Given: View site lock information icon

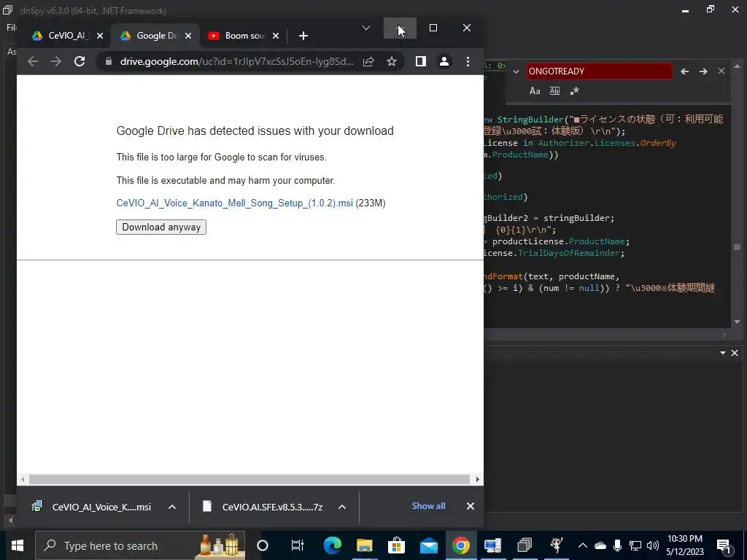Looking at the screenshot, I should [109, 61].
